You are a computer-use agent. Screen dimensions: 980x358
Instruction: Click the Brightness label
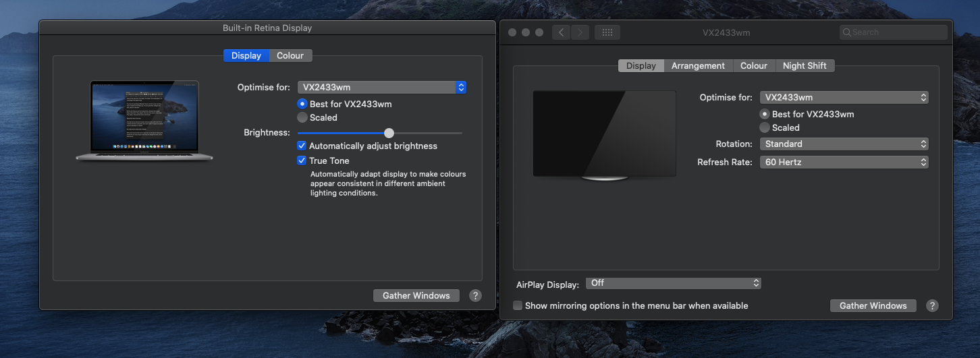267,132
